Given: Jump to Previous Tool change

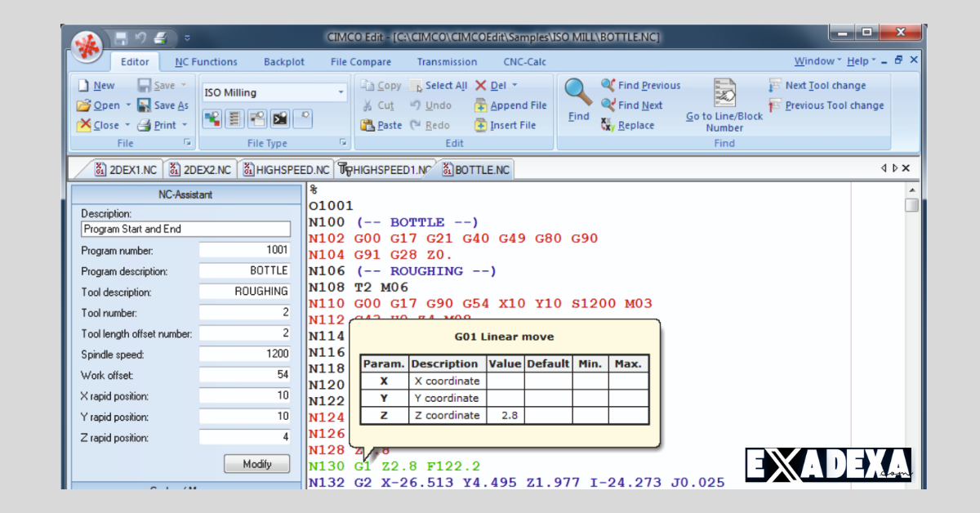Looking at the screenshot, I should [x=826, y=105].
